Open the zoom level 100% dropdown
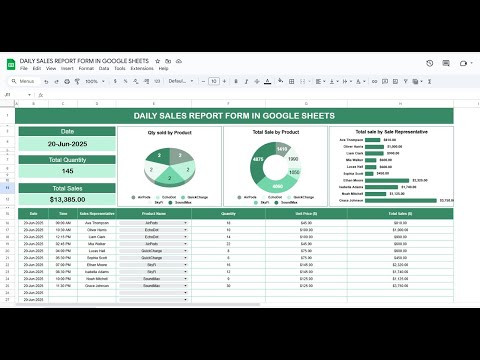480x360 pixels. click(x=95, y=81)
